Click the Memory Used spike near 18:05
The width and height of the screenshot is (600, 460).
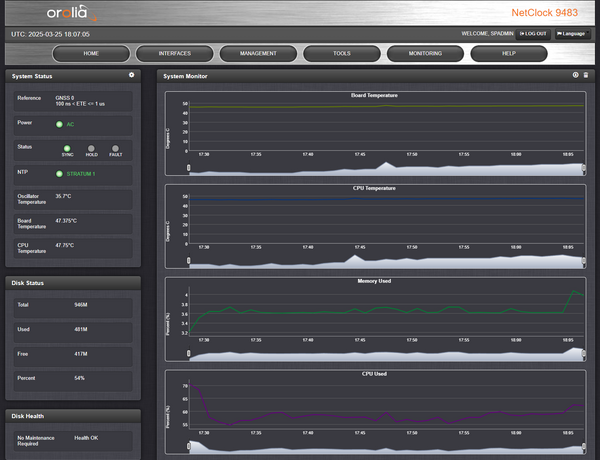click(x=573, y=291)
